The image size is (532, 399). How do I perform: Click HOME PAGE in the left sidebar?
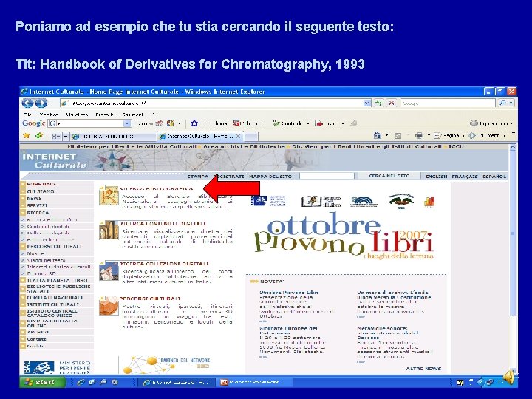point(41,184)
